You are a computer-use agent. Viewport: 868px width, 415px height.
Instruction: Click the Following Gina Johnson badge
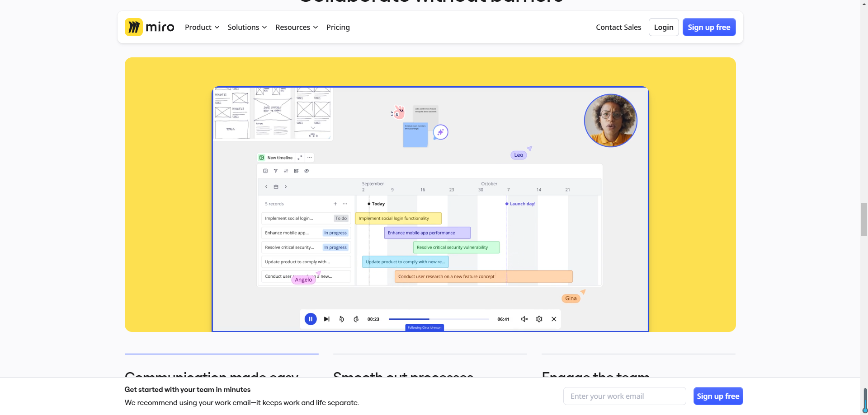pos(425,327)
